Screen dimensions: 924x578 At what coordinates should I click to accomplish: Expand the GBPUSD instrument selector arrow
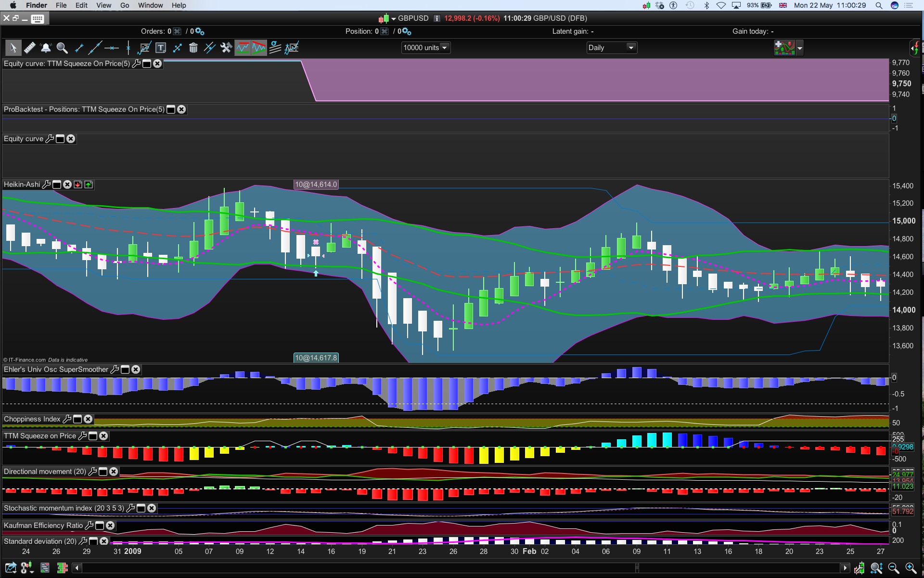point(394,19)
